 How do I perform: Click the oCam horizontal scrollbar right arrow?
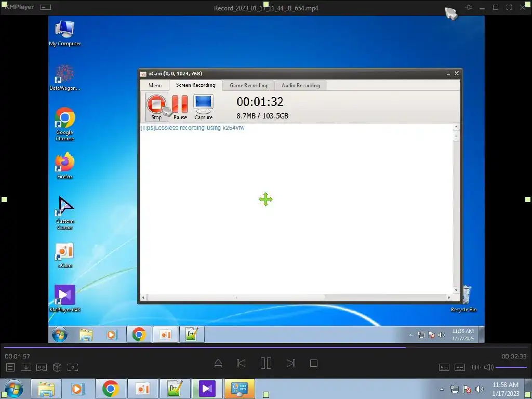click(x=449, y=298)
